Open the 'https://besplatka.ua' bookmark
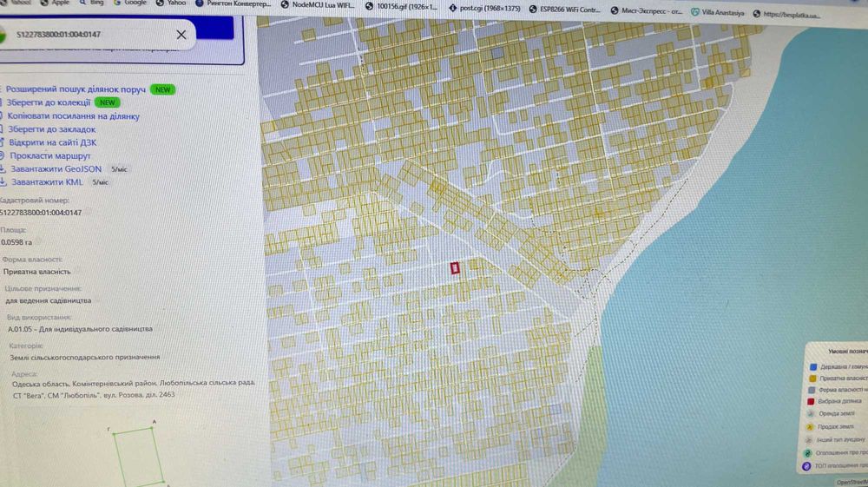868x487 pixels. [x=786, y=15]
